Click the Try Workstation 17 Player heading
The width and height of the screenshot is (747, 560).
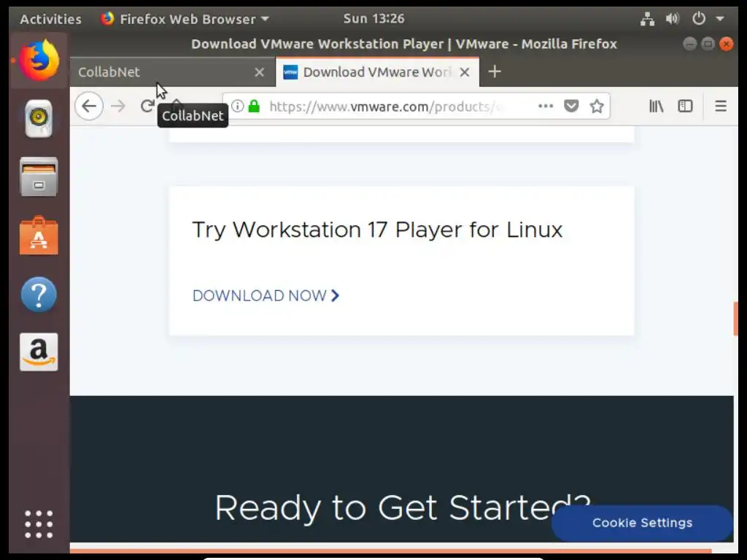tap(377, 230)
